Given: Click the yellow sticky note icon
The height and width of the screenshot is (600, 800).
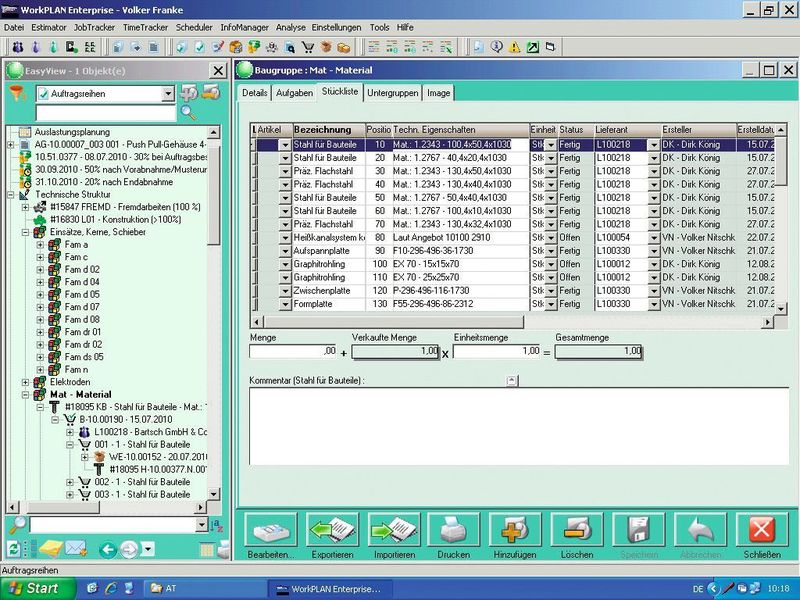Looking at the screenshot, I should (x=51, y=549).
